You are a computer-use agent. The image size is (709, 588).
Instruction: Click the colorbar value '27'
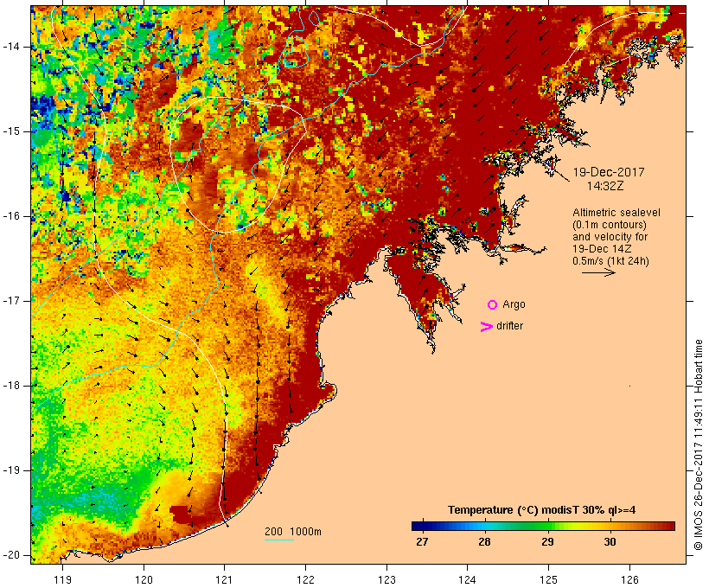pyautogui.click(x=422, y=542)
